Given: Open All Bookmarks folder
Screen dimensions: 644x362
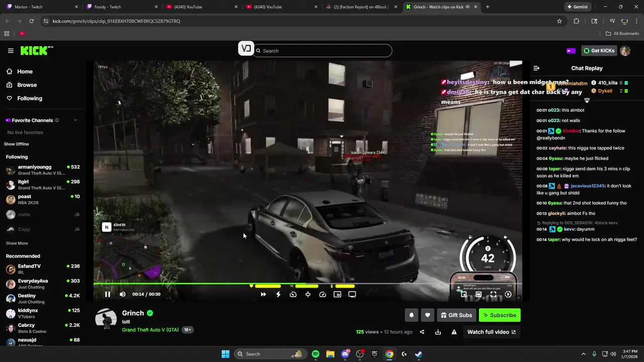Looking at the screenshot, I should coord(622,34).
